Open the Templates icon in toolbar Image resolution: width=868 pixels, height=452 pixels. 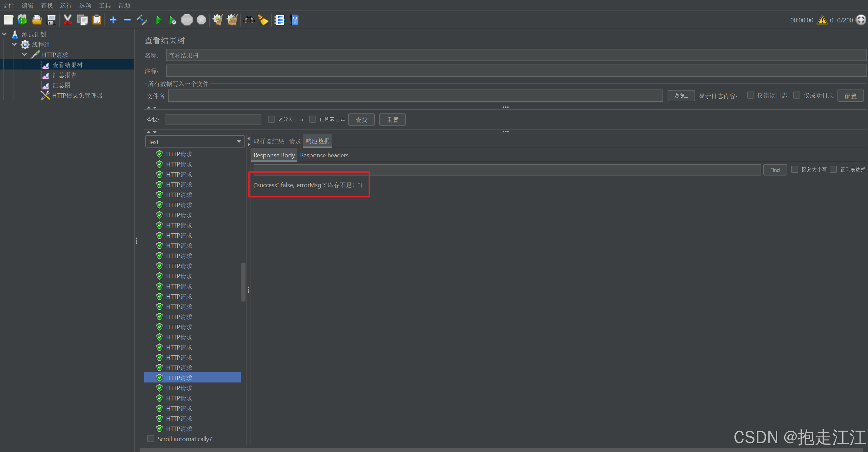tap(22, 20)
